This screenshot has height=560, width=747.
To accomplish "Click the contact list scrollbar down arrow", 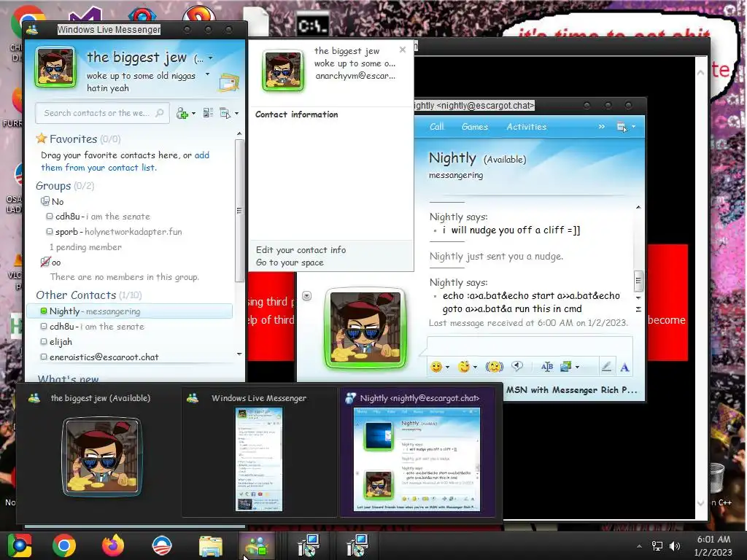I will pyautogui.click(x=239, y=354).
